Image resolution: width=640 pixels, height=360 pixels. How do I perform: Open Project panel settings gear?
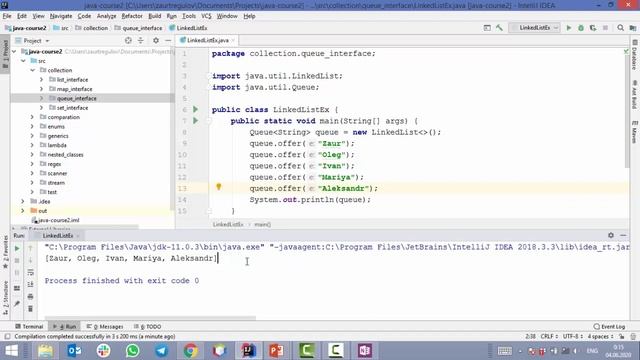click(x=156, y=40)
